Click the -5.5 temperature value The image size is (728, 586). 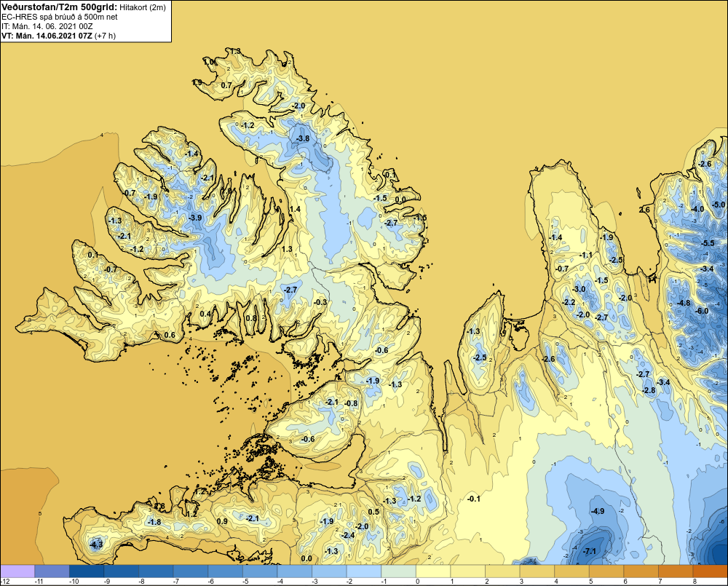click(708, 243)
